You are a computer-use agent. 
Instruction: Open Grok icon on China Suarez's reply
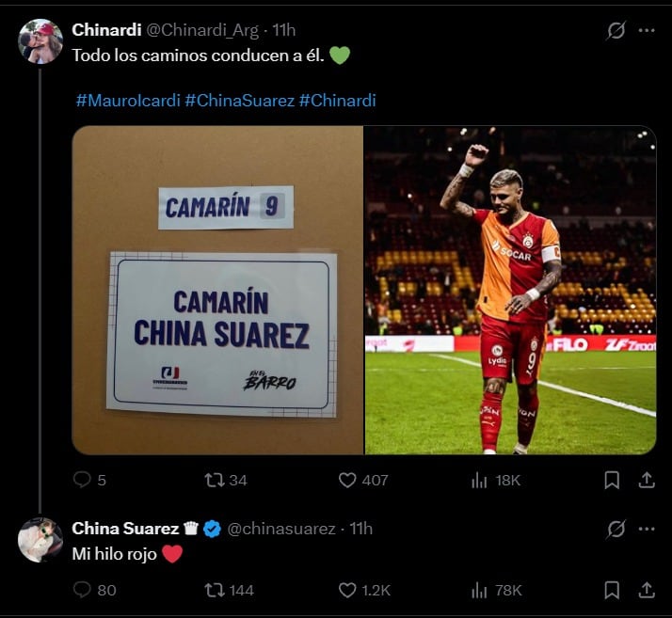pyautogui.click(x=616, y=529)
